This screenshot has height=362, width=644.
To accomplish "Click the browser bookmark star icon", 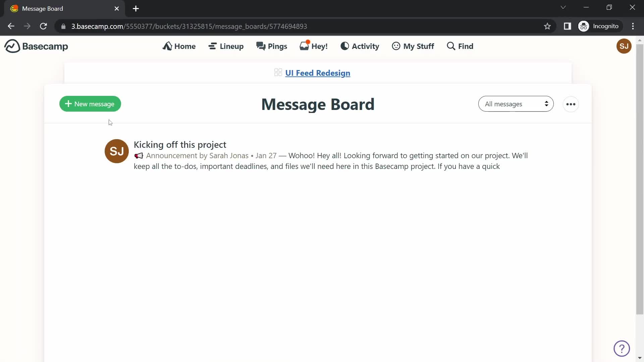I will (x=547, y=26).
